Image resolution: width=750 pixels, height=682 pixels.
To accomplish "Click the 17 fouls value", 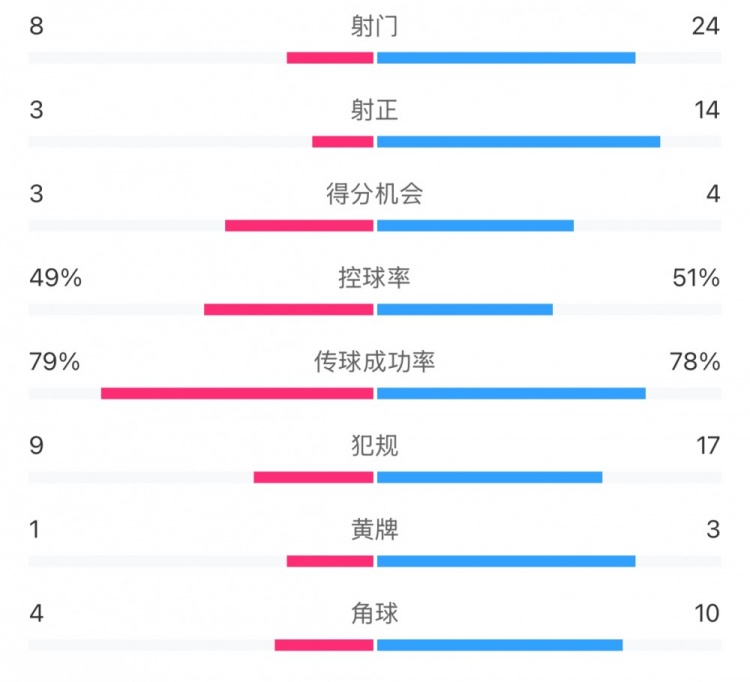I will [x=707, y=446].
